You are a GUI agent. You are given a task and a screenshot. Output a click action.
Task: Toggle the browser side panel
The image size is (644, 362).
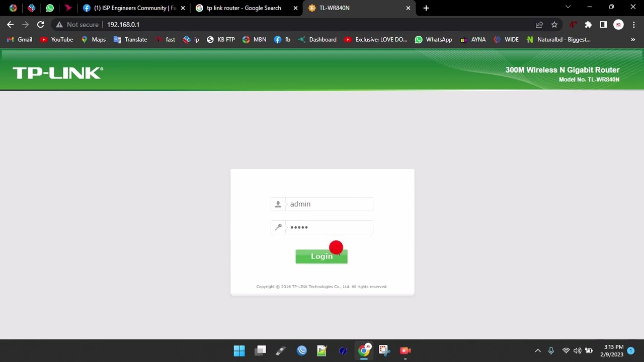click(603, 25)
